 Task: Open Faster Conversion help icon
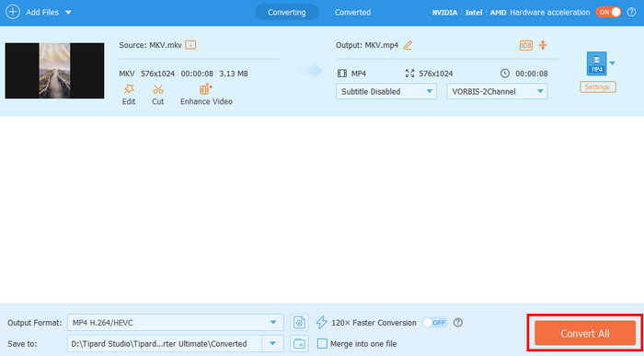458,323
